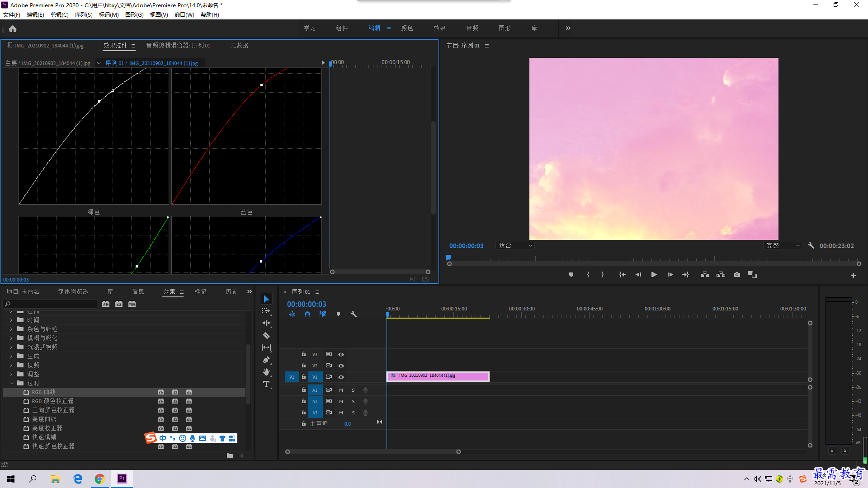
Task: Select the Track Select Forward tool
Action: 266,311
